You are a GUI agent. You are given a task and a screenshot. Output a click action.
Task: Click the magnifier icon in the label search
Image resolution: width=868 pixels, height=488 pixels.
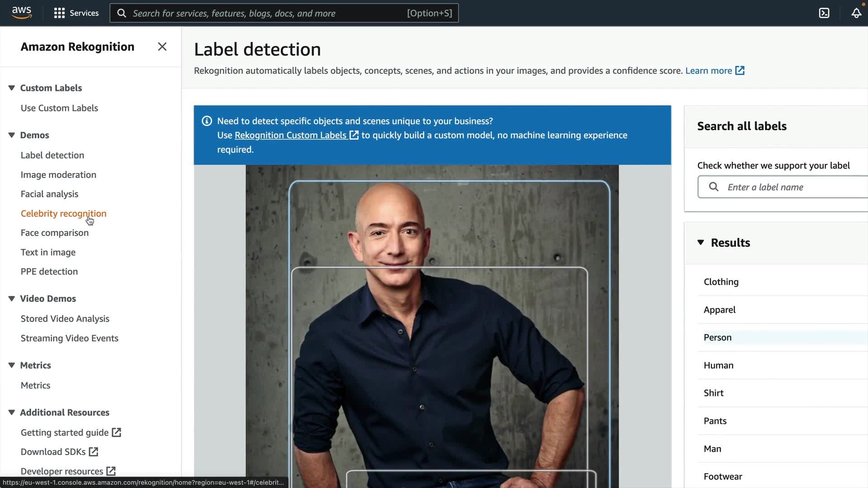pyautogui.click(x=713, y=187)
